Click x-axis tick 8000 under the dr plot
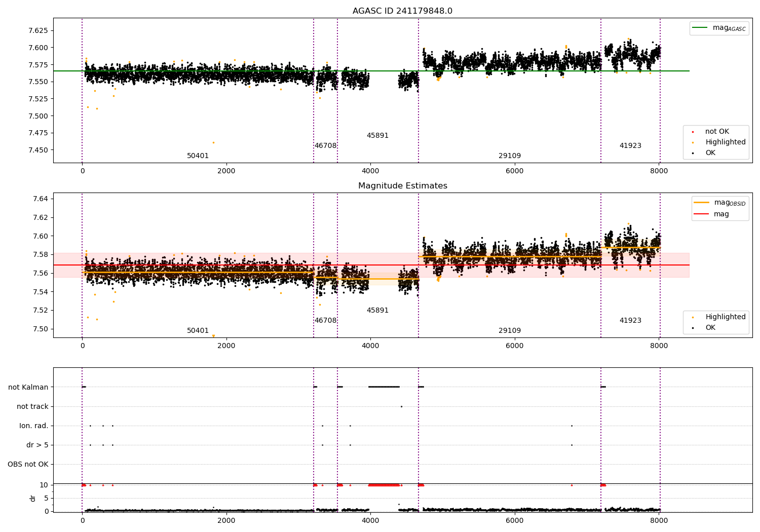This screenshot has width=760, height=532. (659, 521)
